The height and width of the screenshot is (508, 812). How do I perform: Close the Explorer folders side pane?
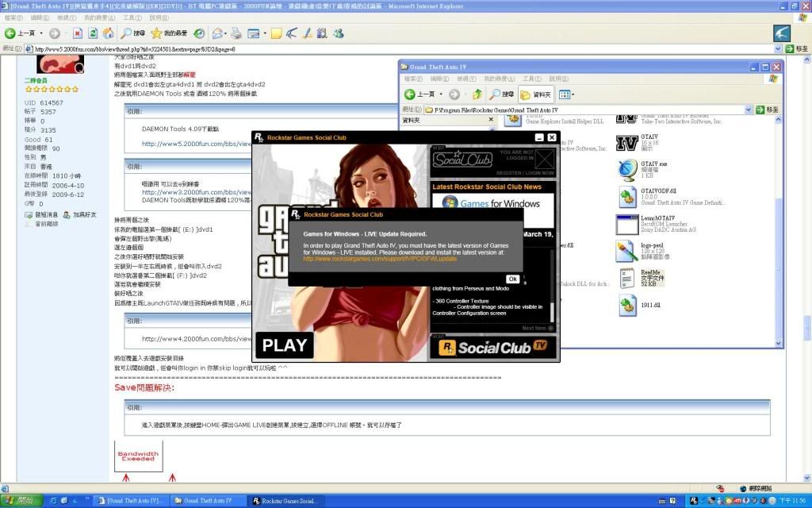point(491,120)
